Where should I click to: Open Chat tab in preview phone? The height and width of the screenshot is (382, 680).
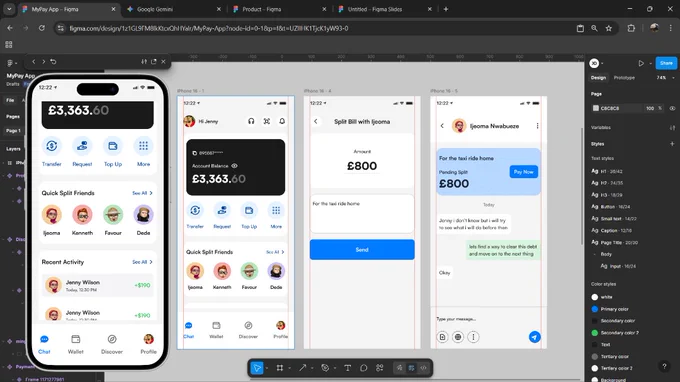tap(44, 344)
